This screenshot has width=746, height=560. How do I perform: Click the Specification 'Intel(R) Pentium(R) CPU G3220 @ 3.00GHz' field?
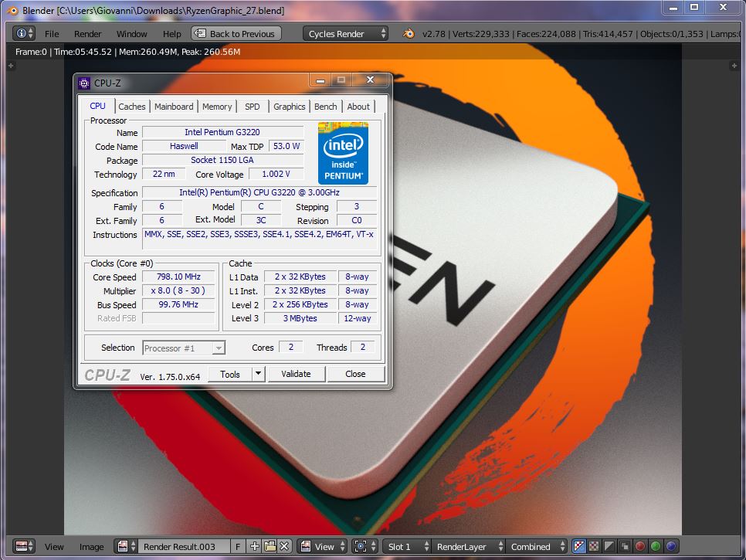click(x=259, y=192)
